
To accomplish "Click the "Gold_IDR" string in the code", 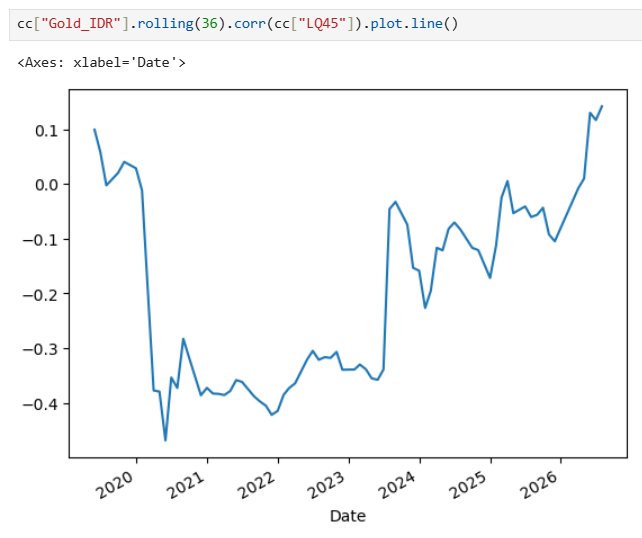I will click(80, 23).
